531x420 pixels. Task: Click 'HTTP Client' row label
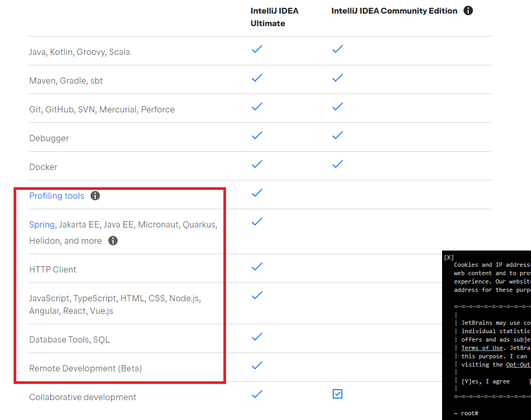point(53,269)
